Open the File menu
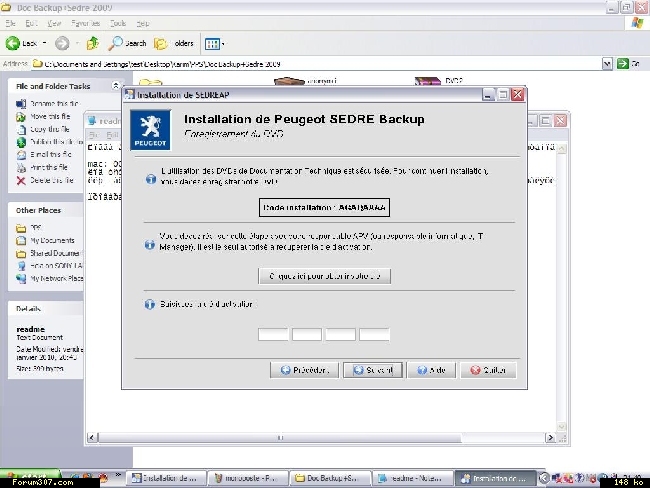Image resolution: width=650 pixels, height=488 pixels. [11, 23]
